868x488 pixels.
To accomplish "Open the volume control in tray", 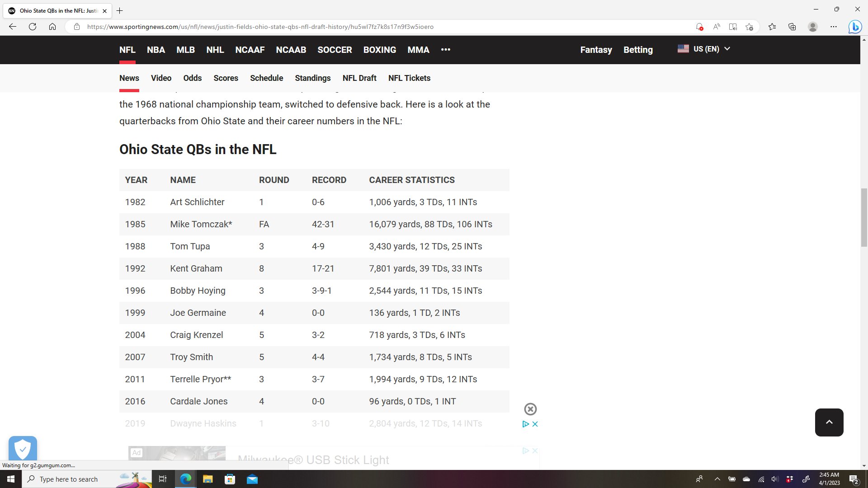I will (775, 479).
